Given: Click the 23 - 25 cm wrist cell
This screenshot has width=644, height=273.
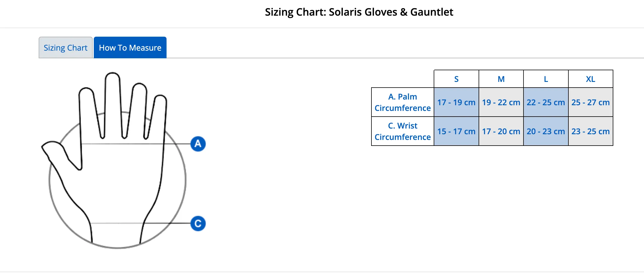Looking at the screenshot, I should point(591,131).
